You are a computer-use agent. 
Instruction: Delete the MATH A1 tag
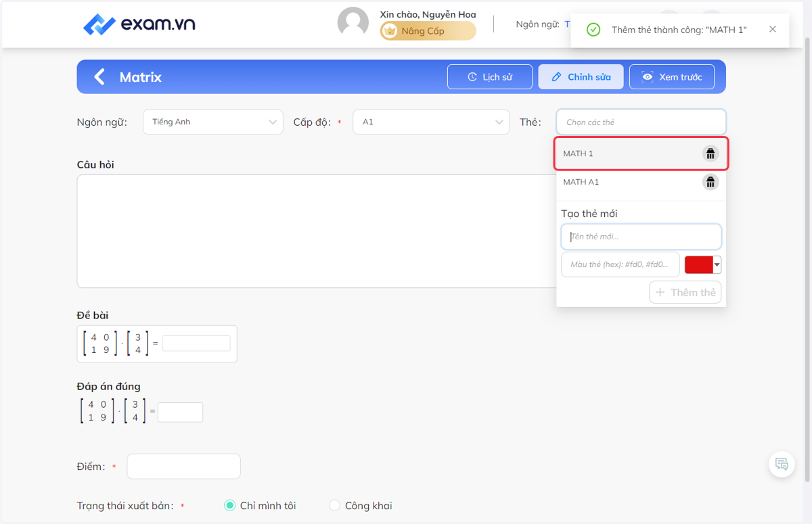point(710,182)
